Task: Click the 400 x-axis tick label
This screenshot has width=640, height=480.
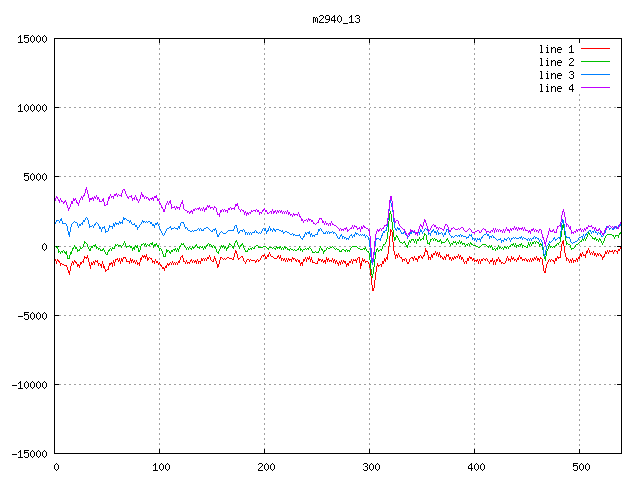Action: tap(475, 467)
